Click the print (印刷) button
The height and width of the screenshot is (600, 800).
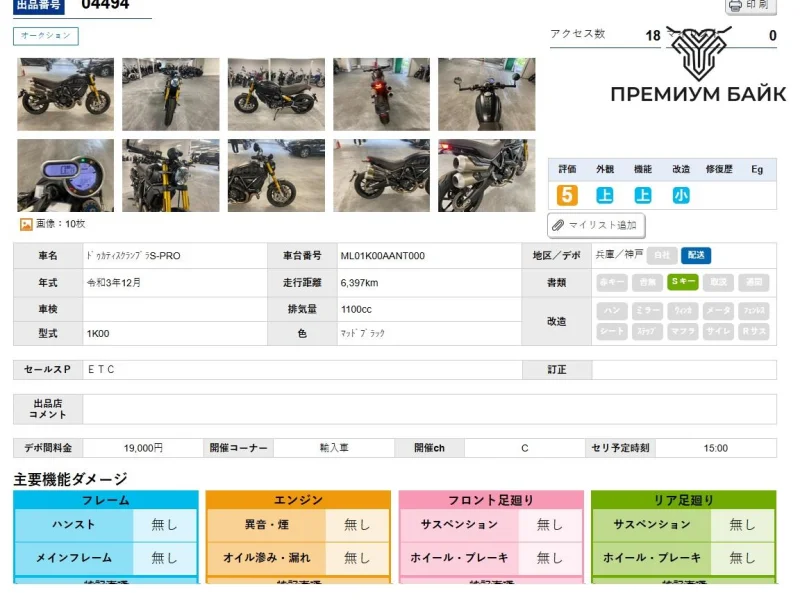click(750, 6)
